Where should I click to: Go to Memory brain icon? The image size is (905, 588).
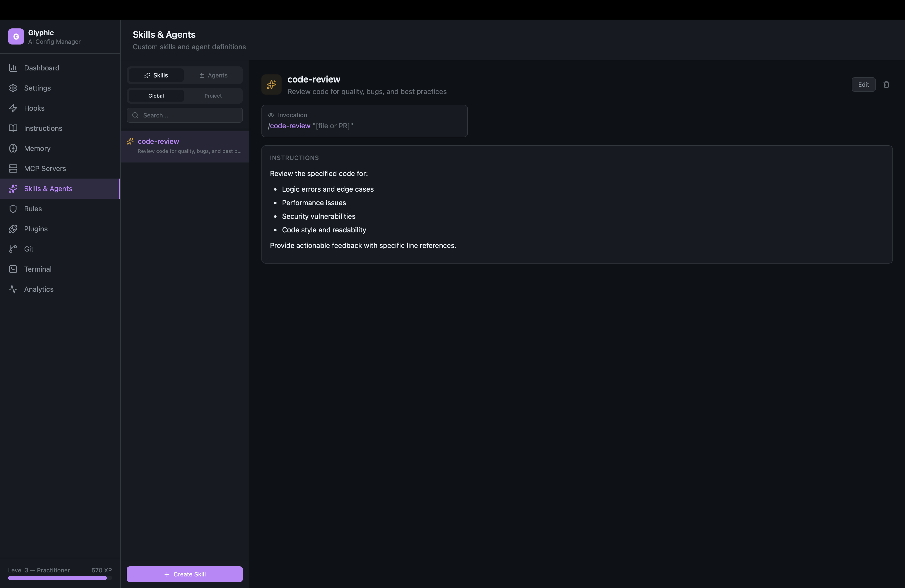[13, 148]
